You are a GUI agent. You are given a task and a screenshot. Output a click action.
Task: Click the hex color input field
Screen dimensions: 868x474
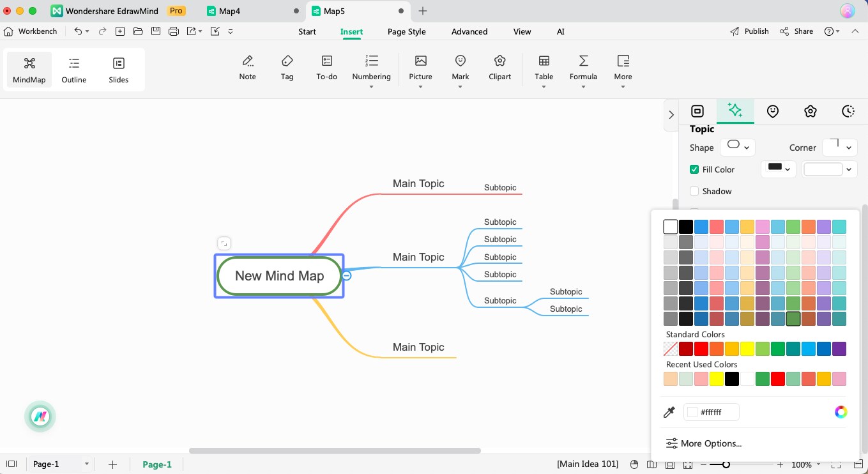coord(712,412)
